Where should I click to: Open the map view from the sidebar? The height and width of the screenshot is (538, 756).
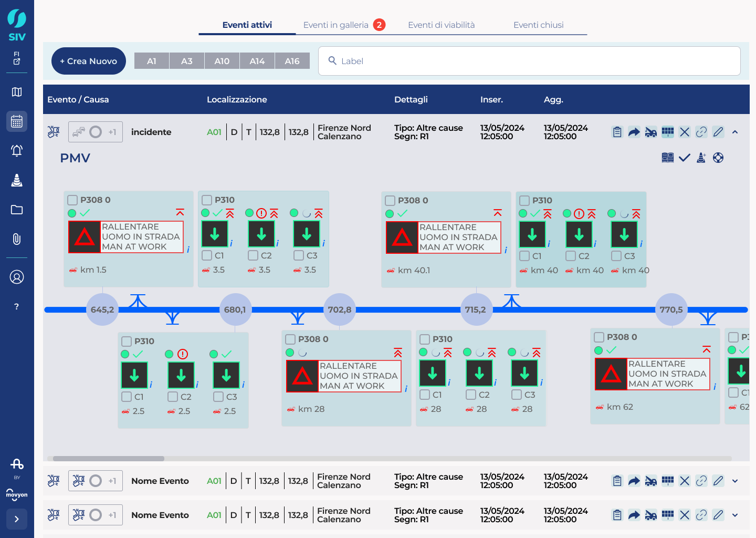(x=17, y=92)
